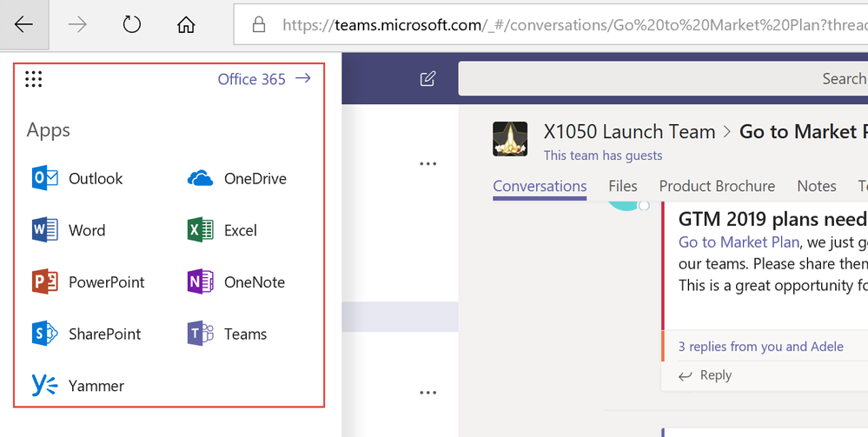Click the SharePoint app name
The height and width of the screenshot is (437, 868).
pos(104,334)
